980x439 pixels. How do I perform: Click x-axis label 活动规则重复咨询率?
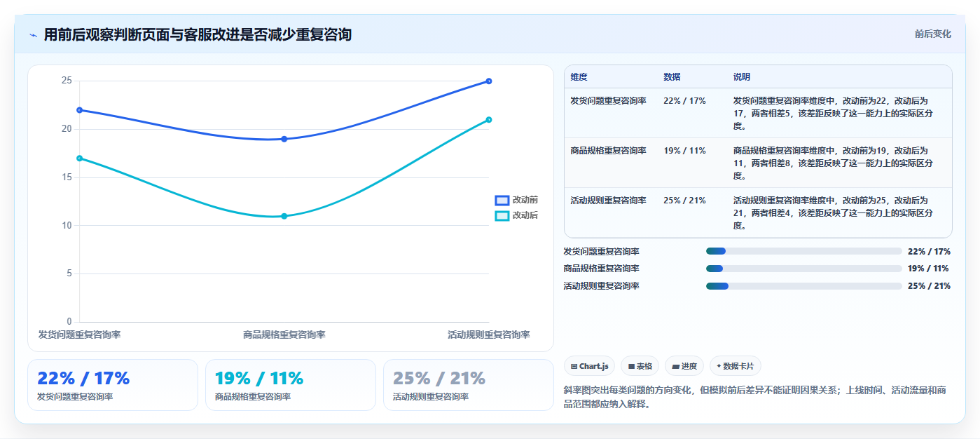tap(489, 335)
